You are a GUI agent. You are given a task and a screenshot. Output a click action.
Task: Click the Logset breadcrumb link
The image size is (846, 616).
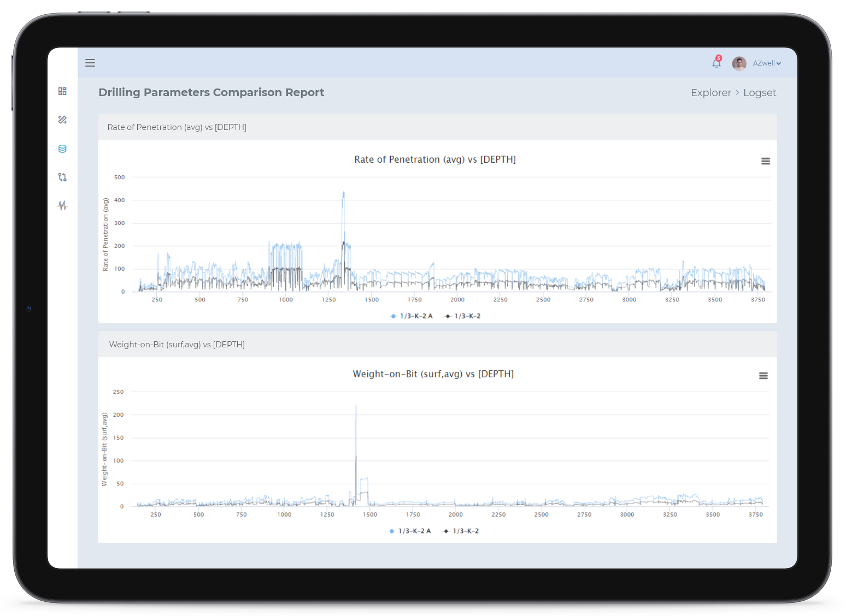(759, 93)
